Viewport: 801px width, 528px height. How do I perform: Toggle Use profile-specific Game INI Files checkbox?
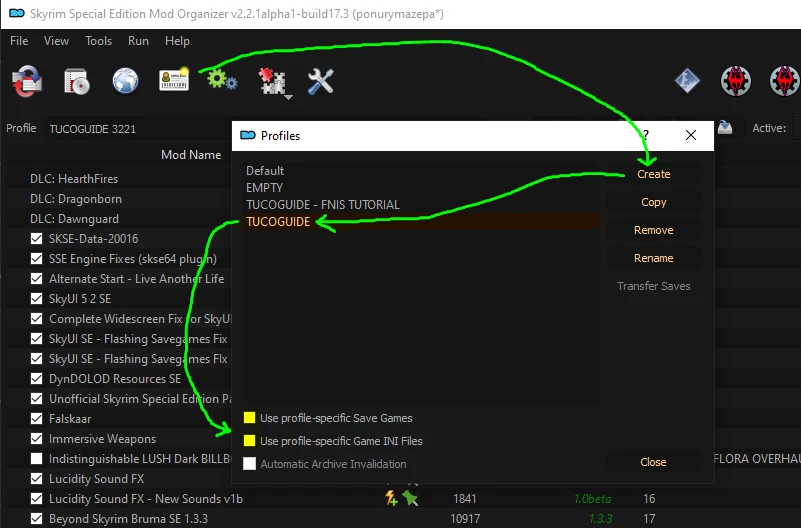coord(249,441)
